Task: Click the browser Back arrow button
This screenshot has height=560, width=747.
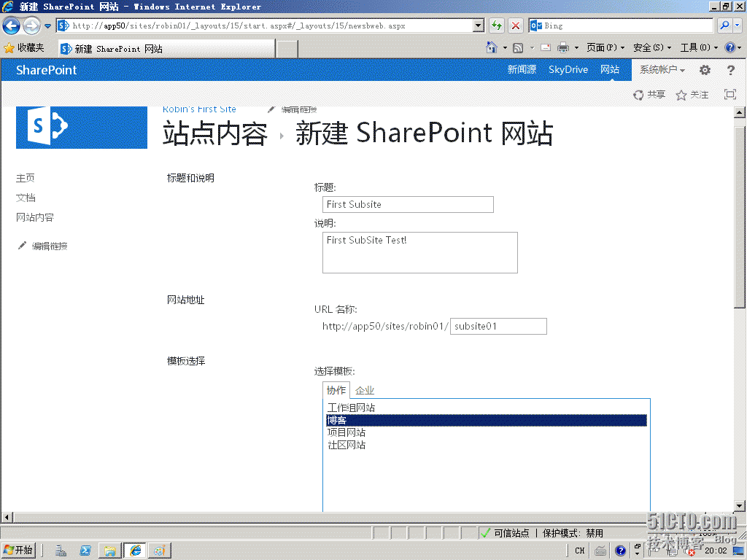Action: point(12,26)
